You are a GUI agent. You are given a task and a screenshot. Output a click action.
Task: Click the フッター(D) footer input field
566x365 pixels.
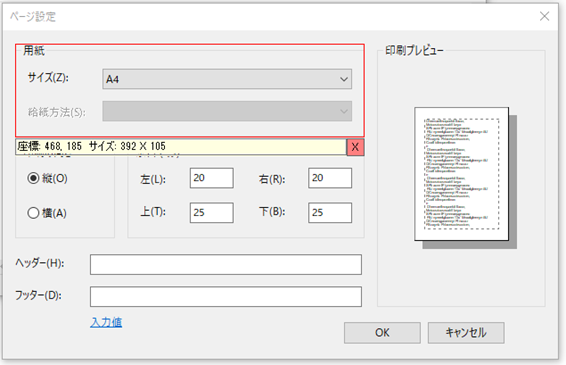(226, 297)
